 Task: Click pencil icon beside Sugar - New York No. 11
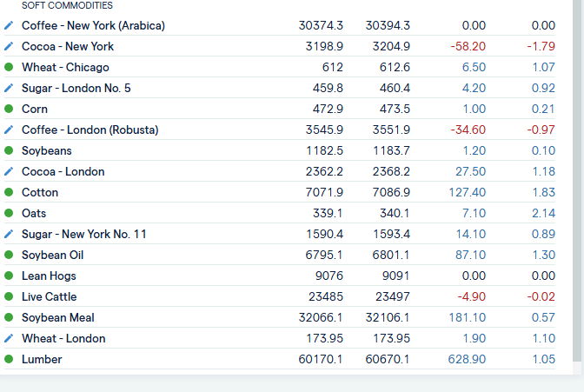(9, 234)
